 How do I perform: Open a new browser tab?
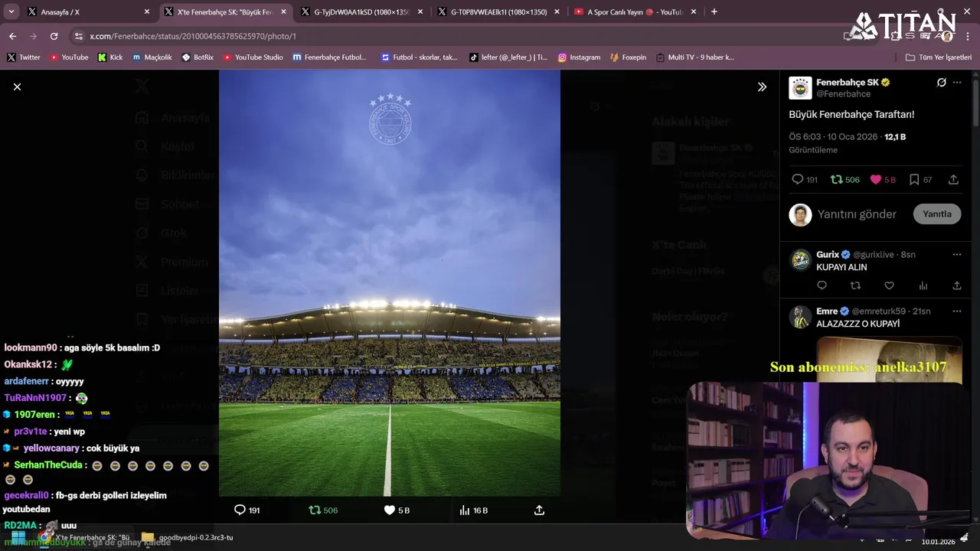coord(714,11)
